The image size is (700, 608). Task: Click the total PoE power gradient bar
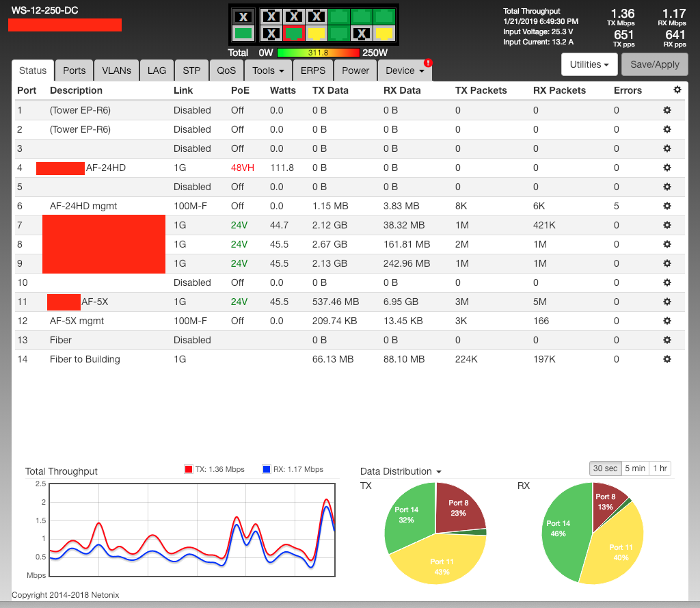tap(318, 53)
